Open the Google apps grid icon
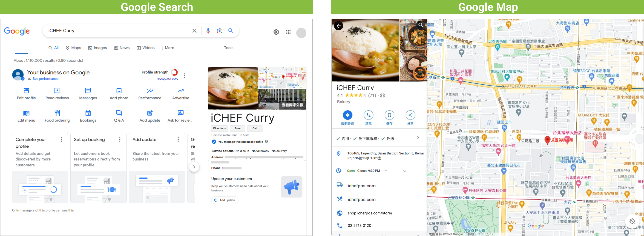Viewport: 644px width, 236px height. pos(288,32)
